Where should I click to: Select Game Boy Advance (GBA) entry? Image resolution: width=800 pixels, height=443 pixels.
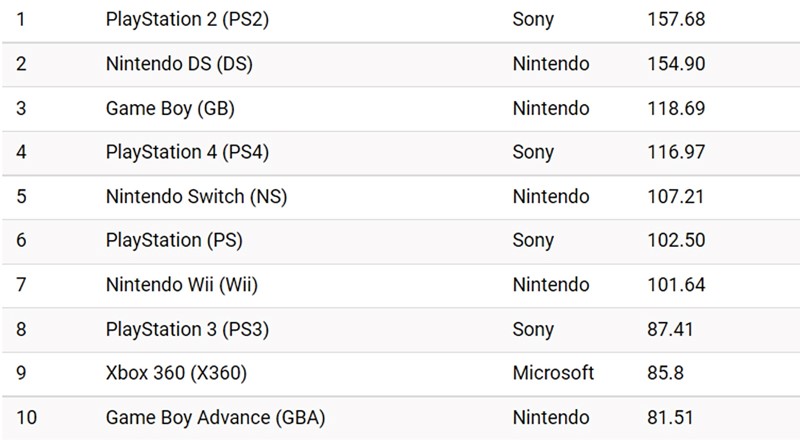coord(215,417)
